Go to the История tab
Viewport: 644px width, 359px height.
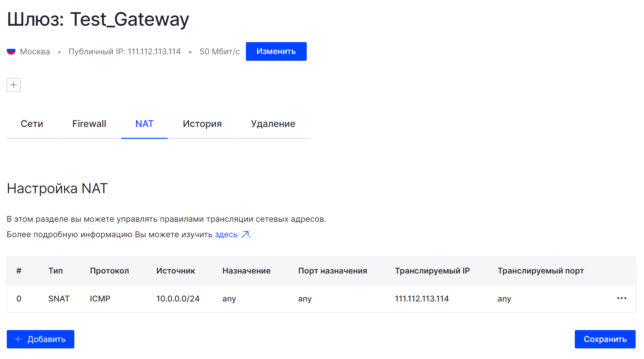coord(202,124)
